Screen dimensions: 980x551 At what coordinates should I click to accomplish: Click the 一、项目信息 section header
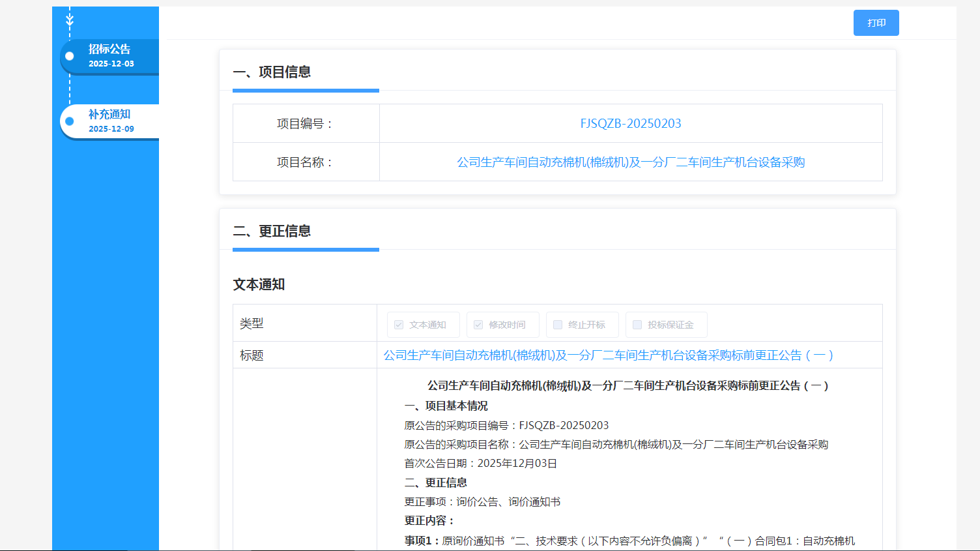(x=272, y=72)
